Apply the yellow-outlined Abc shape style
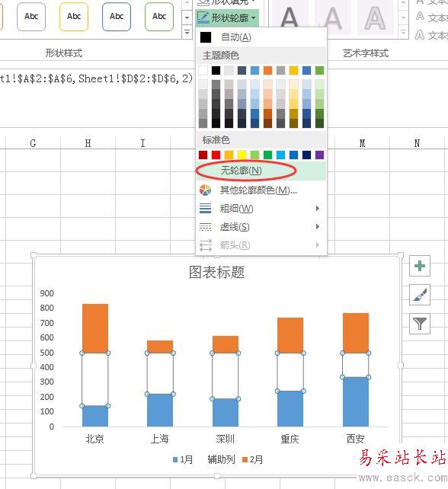The width and height of the screenshot is (448, 489). 74,17
